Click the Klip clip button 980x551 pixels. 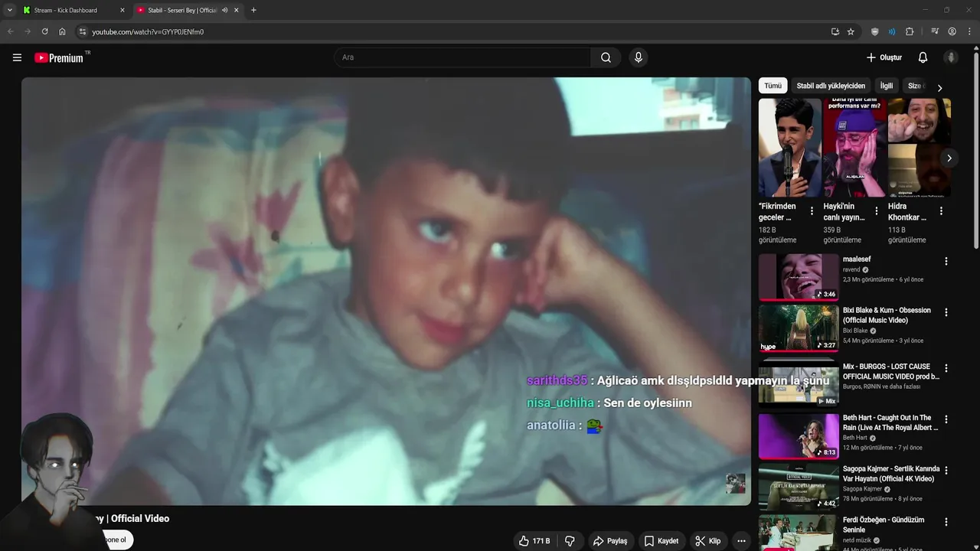pos(707,541)
